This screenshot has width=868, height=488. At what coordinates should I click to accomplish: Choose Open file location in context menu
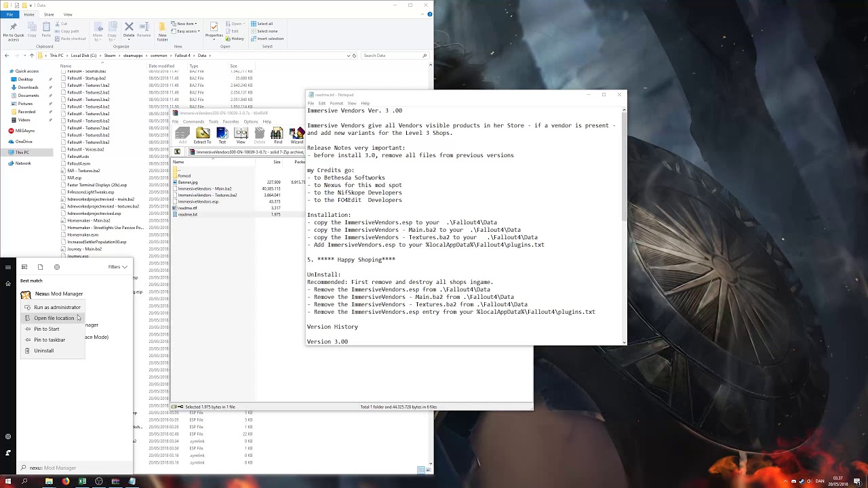[52, 318]
